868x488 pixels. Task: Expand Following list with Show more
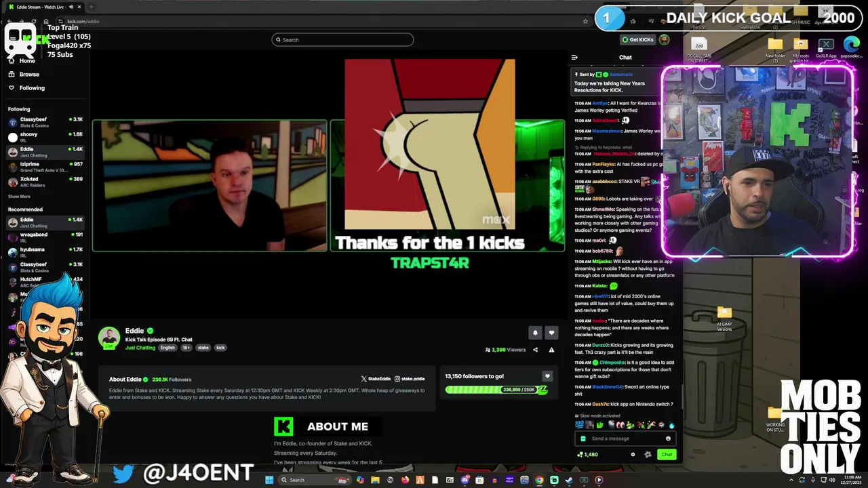tap(19, 197)
